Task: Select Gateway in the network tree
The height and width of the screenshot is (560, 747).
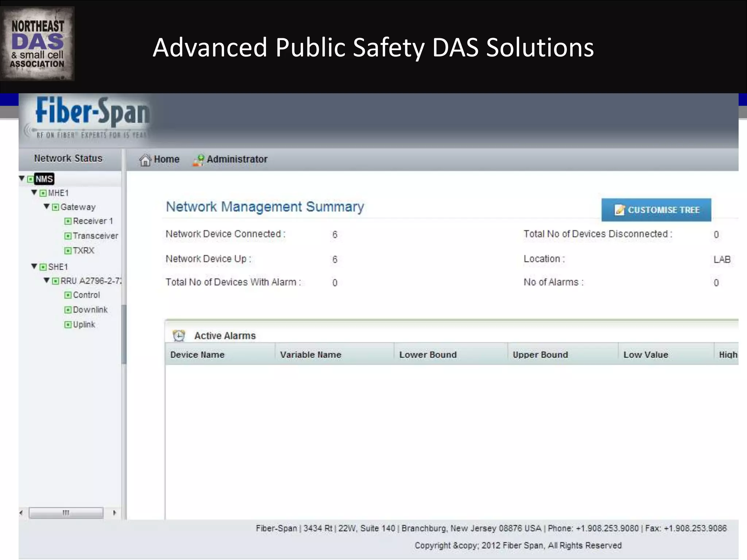Action: (78, 207)
